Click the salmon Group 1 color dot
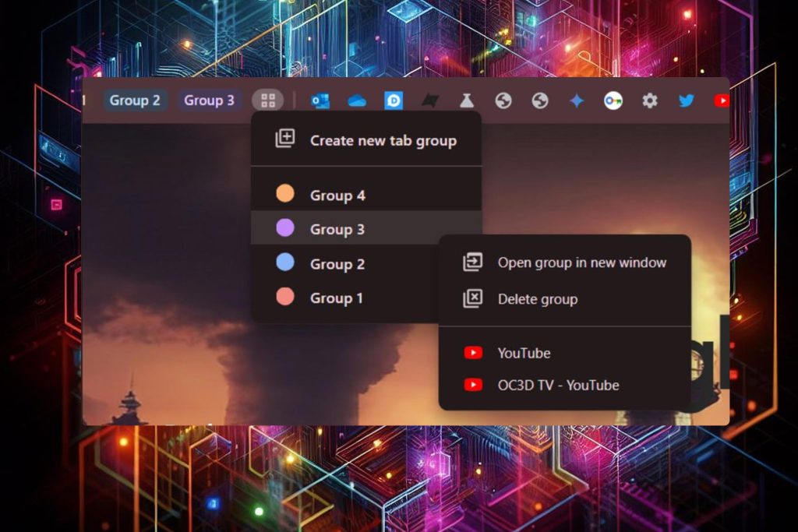The image size is (798, 532). [x=285, y=297]
